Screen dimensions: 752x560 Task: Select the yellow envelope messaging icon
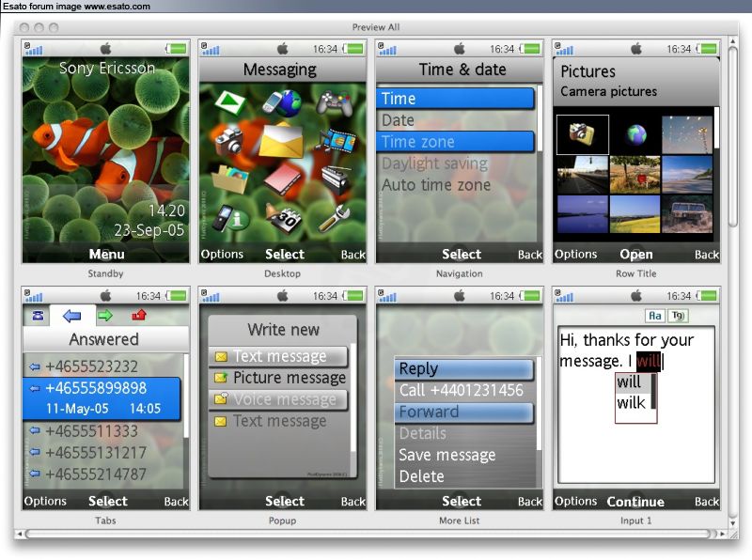coord(281,140)
